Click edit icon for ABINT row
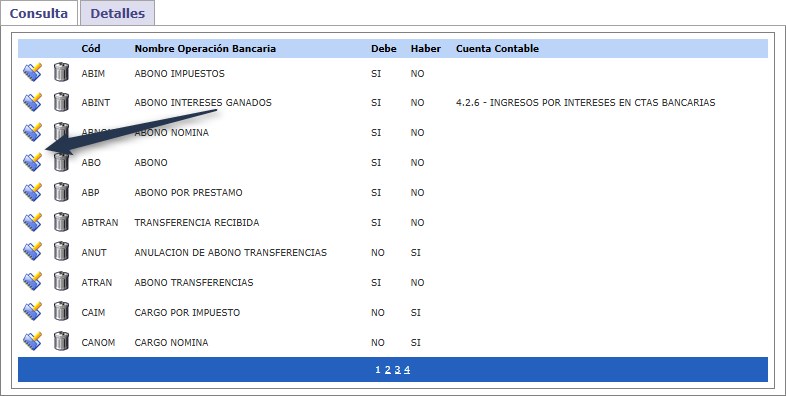The image size is (786, 396). tap(32, 102)
